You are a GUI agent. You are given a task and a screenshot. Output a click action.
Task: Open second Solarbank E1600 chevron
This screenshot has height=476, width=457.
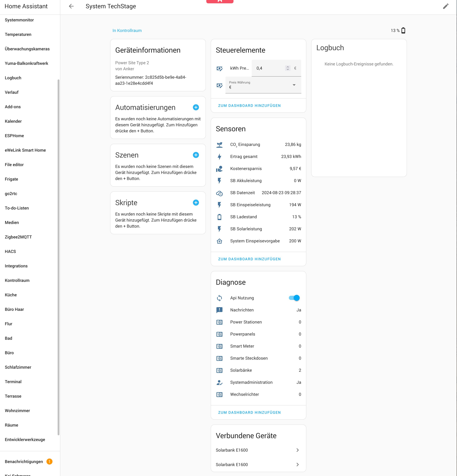click(x=297, y=465)
